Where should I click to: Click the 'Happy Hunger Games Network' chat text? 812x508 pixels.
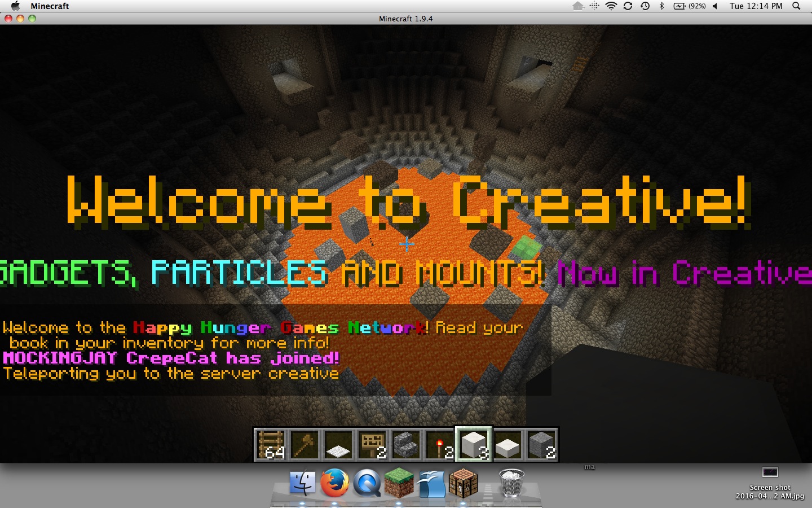point(280,327)
